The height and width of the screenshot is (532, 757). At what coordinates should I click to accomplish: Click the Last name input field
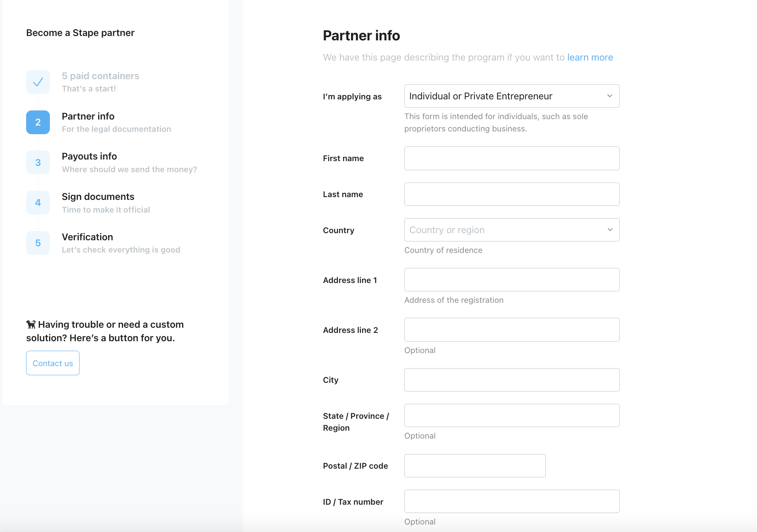(511, 194)
